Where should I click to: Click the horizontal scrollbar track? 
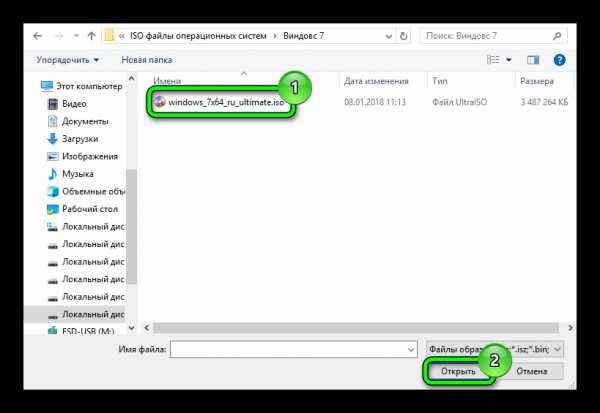coord(356,328)
